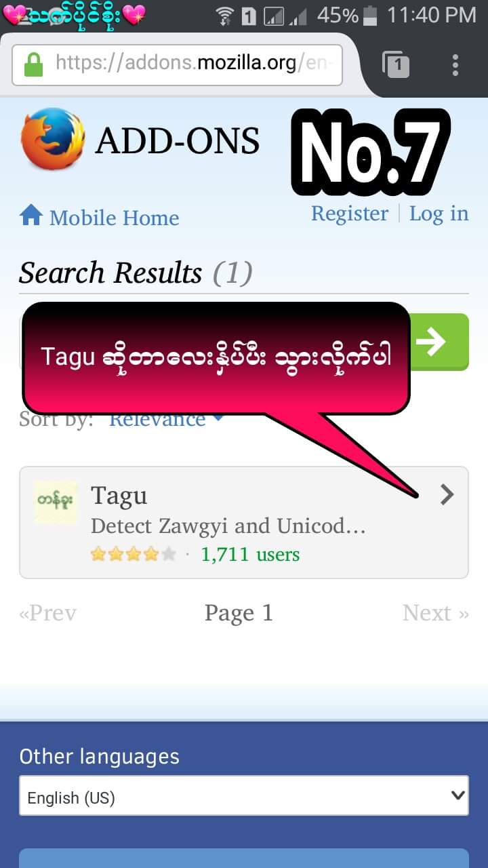Open the three-dot browser menu
Viewport: 488px width, 868px height.
point(455,65)
